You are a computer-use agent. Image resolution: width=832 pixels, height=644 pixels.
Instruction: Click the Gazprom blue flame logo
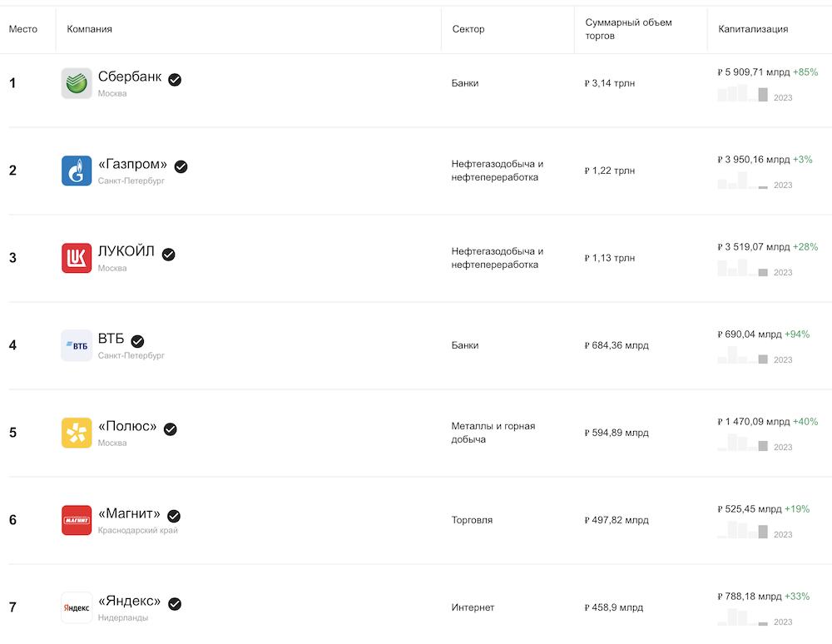(77, 171)
